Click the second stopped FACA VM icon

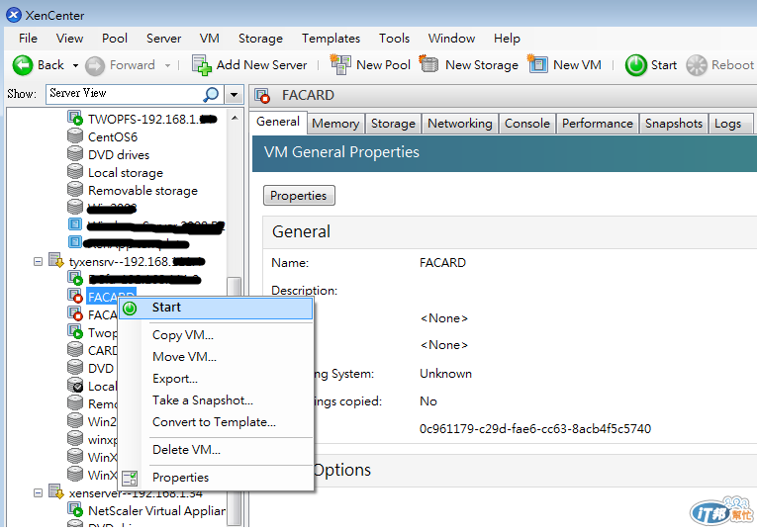(x=75, y=313)
